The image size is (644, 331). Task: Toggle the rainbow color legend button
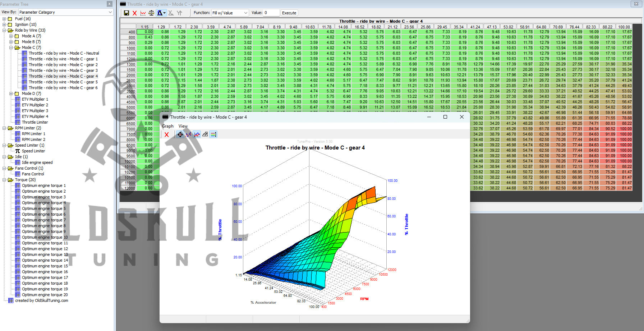point(213,134)
